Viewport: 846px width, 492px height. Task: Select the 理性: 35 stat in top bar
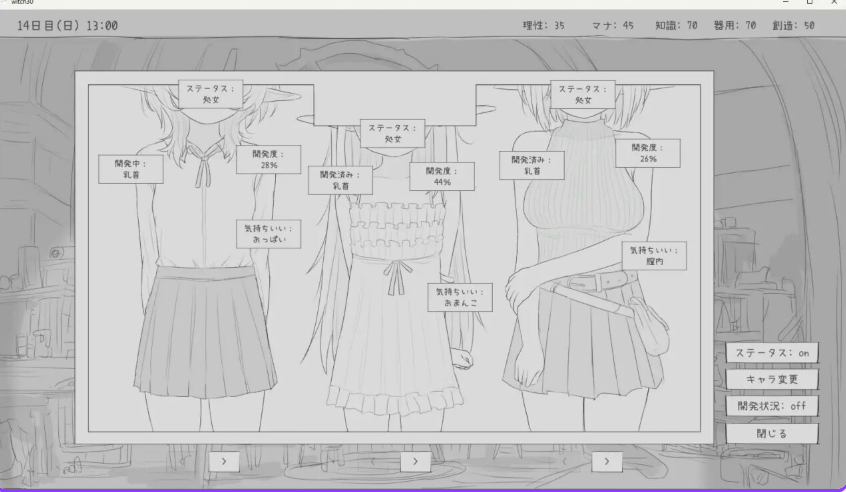click(544, 25)
